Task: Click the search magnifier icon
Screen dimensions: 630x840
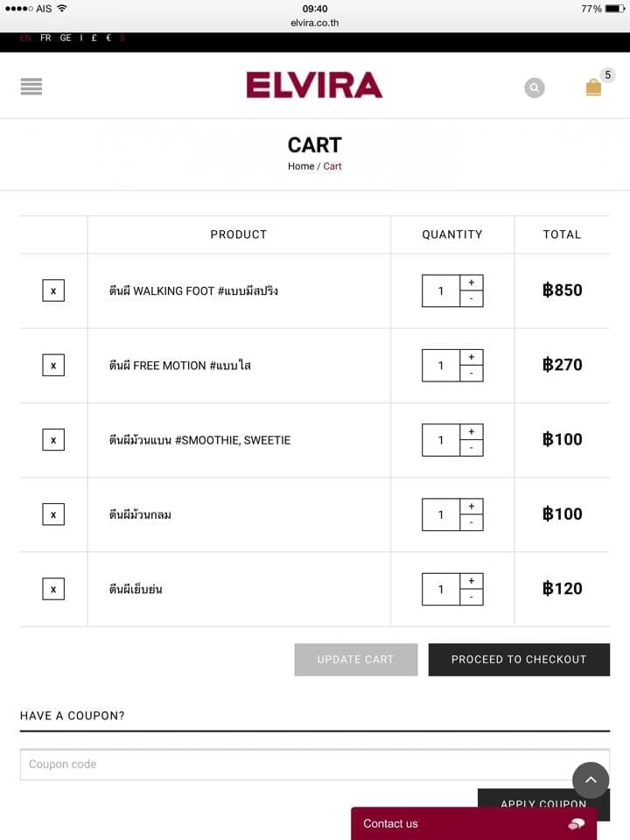Action: coord(535,87)
